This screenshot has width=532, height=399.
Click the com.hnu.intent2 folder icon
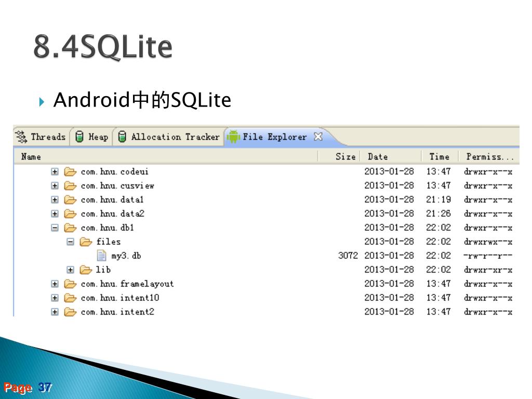70,312
